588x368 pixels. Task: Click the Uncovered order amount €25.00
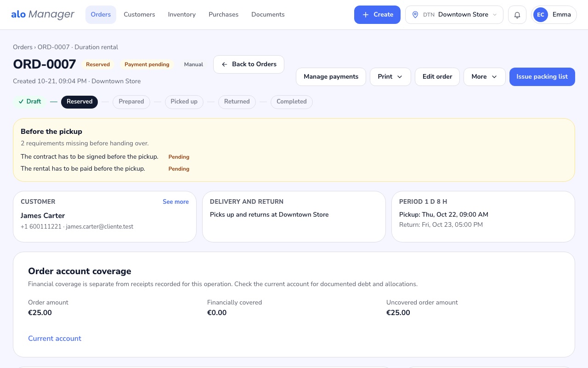point(398,313)
